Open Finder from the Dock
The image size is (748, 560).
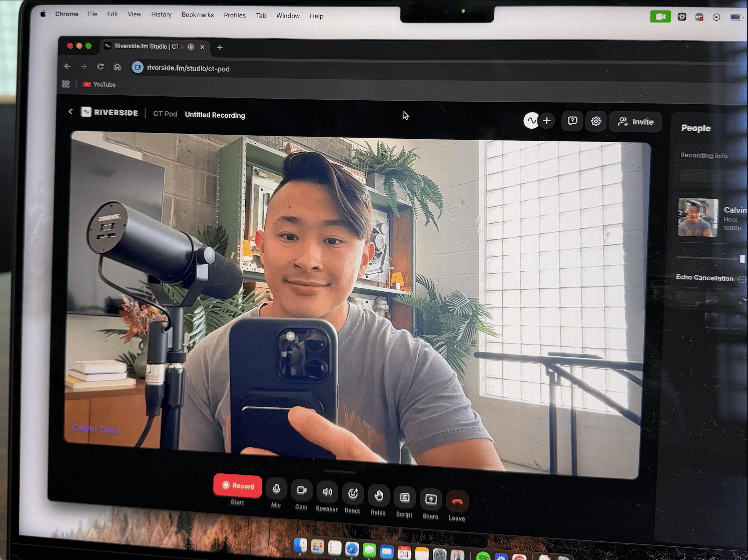[300, 545]
